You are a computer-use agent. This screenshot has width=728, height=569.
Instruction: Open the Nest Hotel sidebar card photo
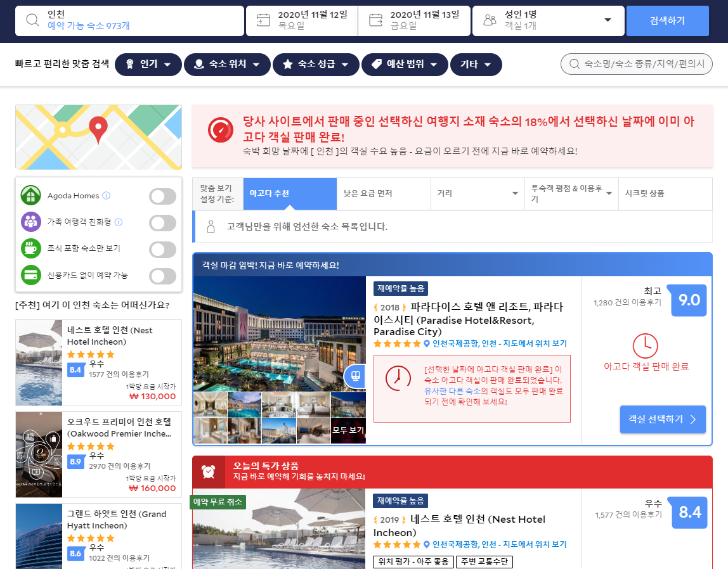pyautogui.click(x=39, y=362)
